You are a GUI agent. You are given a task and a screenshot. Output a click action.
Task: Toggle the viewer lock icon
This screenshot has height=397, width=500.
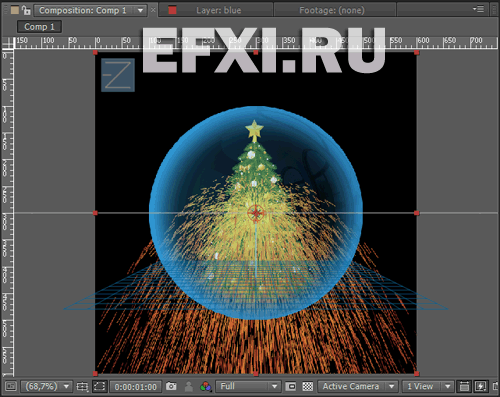pos(26,10)
